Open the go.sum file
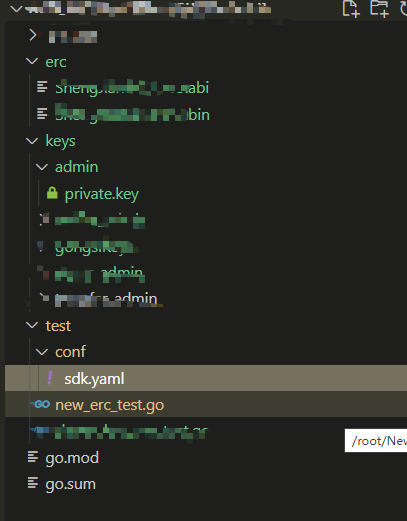 click(71, 484)
